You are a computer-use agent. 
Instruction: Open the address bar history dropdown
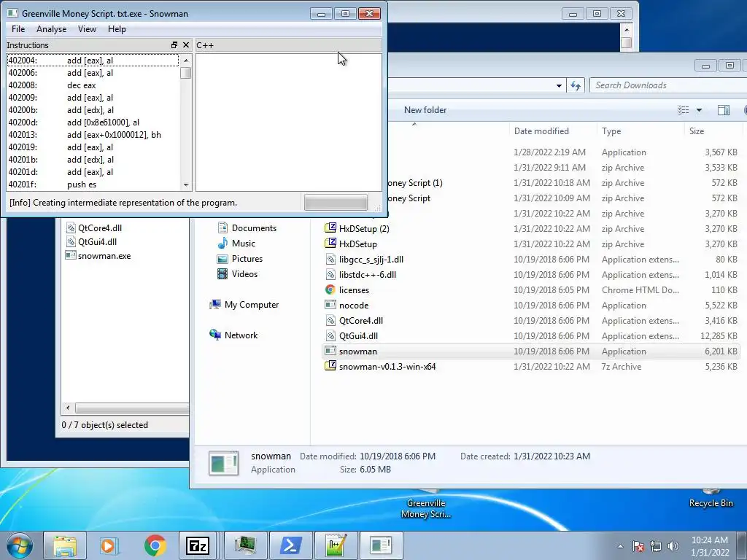coord(559,86)
